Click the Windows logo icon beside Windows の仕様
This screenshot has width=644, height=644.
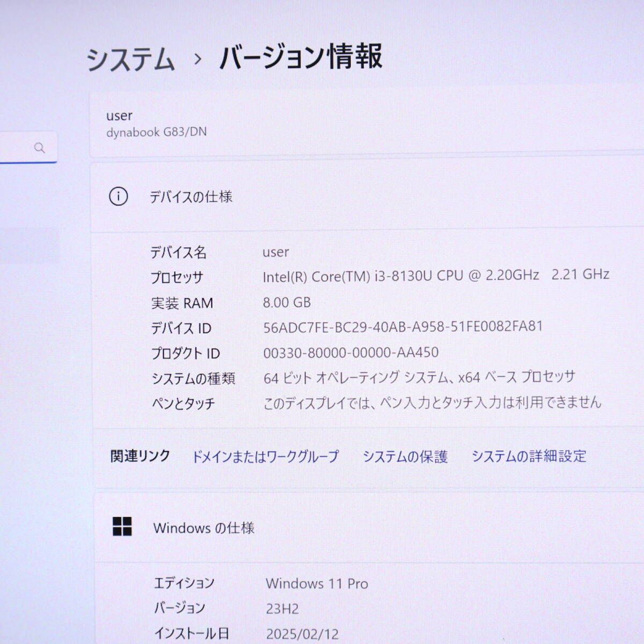(122, 526)
